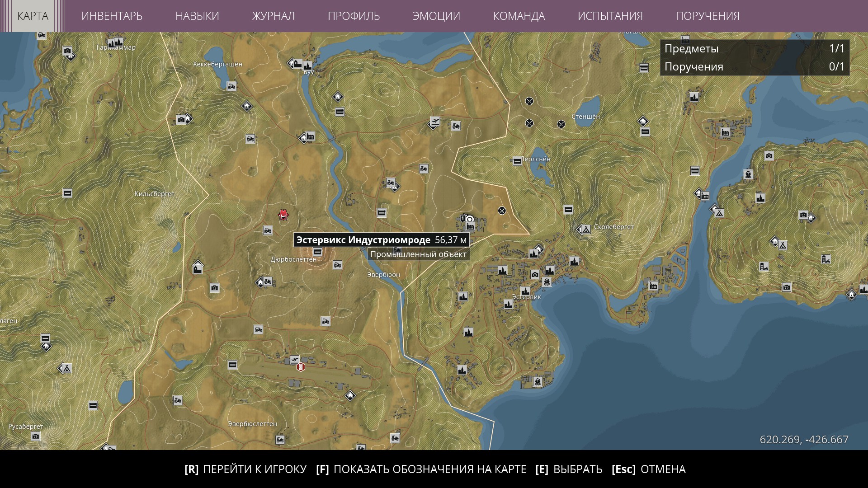
Task: Click the Дюрбослеттен map label
Action: click(x=293, y=259)
